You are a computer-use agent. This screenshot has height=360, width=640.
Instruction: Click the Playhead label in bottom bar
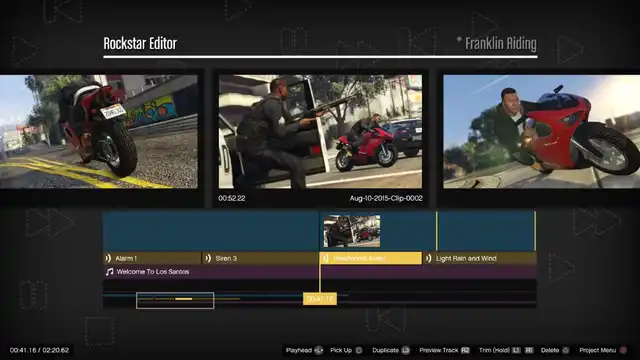[x=299, y=350]
